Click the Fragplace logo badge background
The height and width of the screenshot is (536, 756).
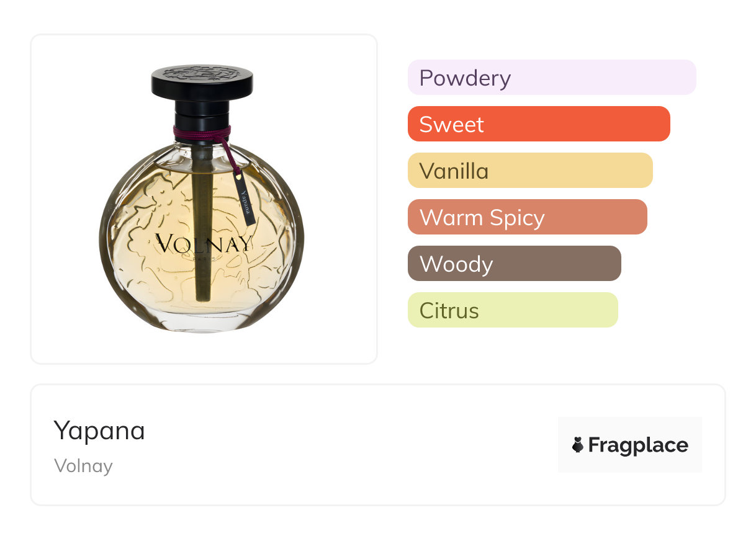click(x=630, y=427)
